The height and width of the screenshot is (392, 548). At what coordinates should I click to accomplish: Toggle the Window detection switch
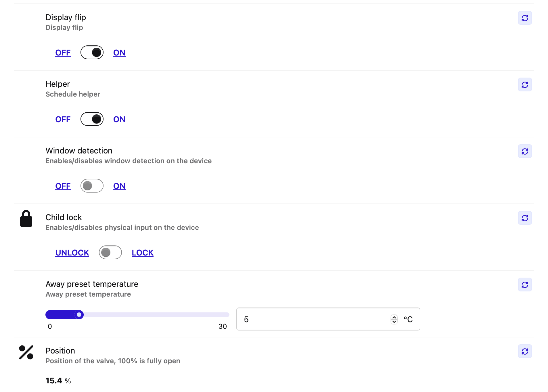[92, 186]
